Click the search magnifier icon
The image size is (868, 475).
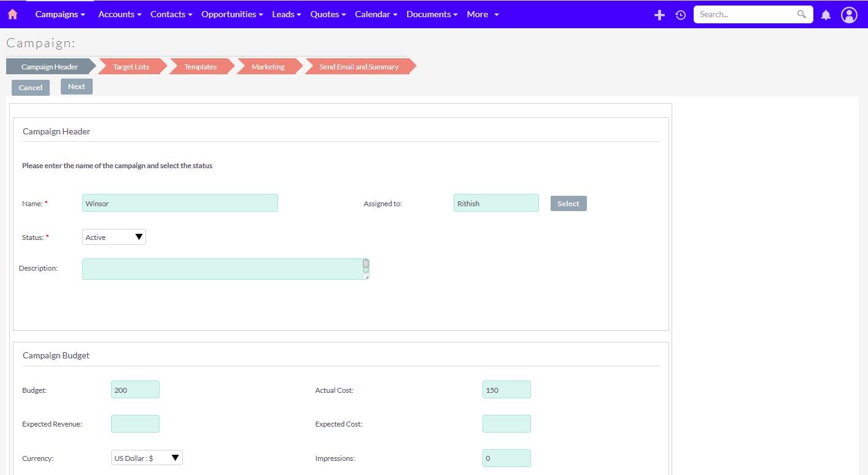pyautogui.click(x=801, y=14)
